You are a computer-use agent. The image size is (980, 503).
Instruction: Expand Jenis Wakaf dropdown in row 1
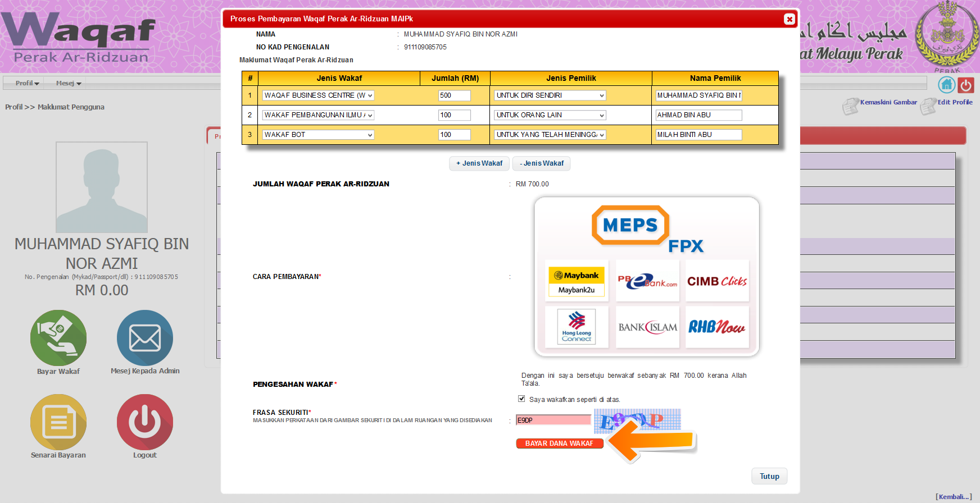pos(318,95)
